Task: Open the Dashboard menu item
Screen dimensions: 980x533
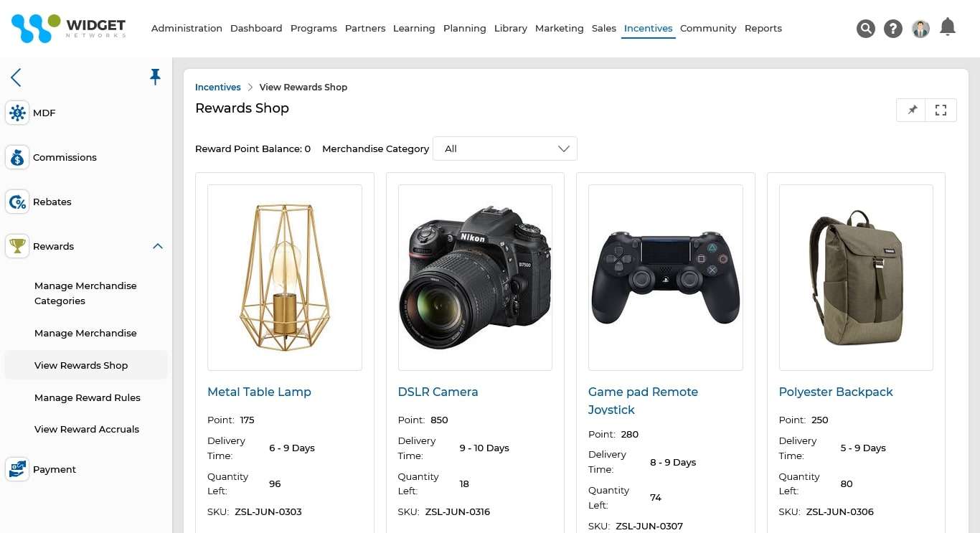Action: 256,28
